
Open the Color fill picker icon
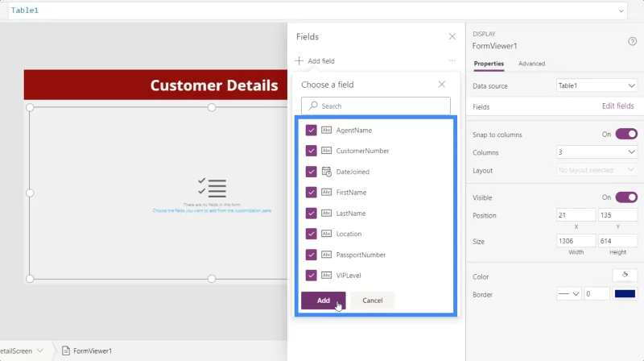[625, 275]
